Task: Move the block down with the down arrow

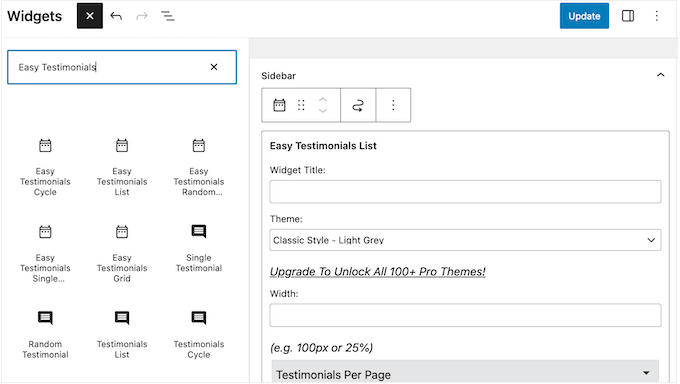Action: click(323, 111)
